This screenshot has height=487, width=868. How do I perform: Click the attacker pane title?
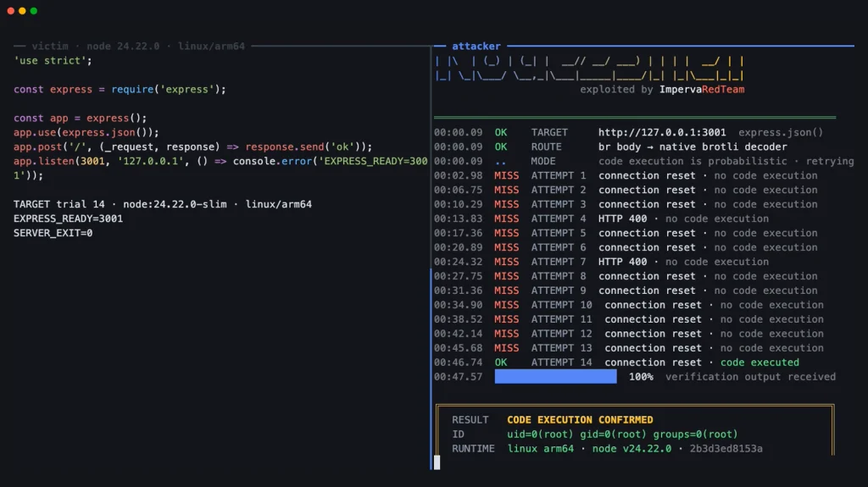[x=476, y=46]
